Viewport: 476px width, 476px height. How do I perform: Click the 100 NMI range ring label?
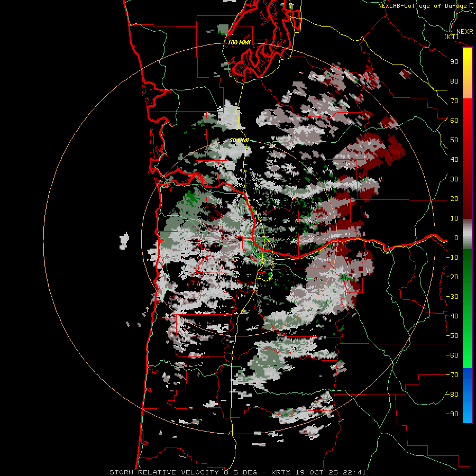click(x=239, y=42)
